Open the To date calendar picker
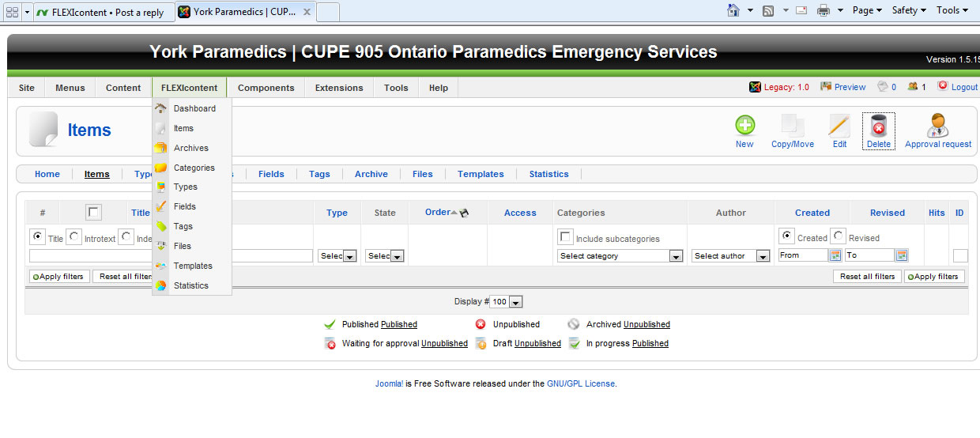 click(x=902, y=255)
